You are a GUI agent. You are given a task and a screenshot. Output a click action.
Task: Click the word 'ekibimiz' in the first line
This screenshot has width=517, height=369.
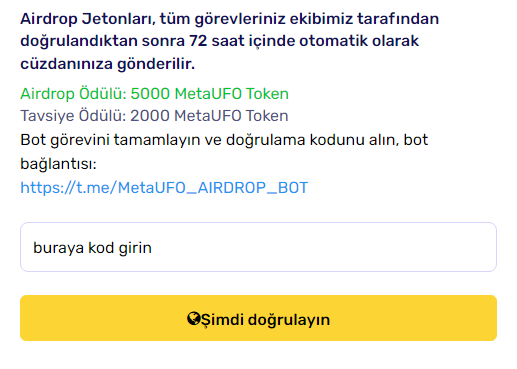(x=321, y=19)
